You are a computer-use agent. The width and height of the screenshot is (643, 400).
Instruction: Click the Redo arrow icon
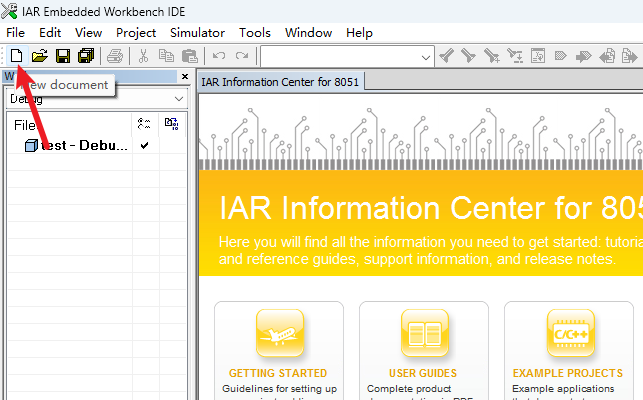[242, 56]
